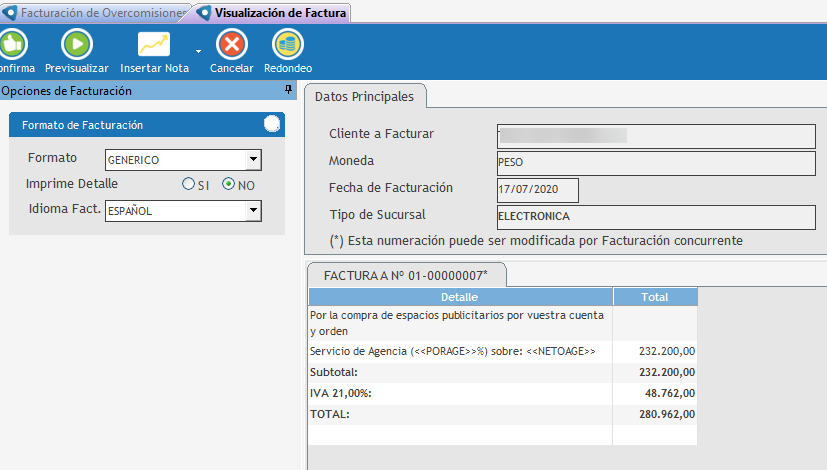Select the FACTURA A Nº 01-00000007 tab
The width and height of the screenshot is (827, 470).
pyautogui.click(x=407, y=275)
